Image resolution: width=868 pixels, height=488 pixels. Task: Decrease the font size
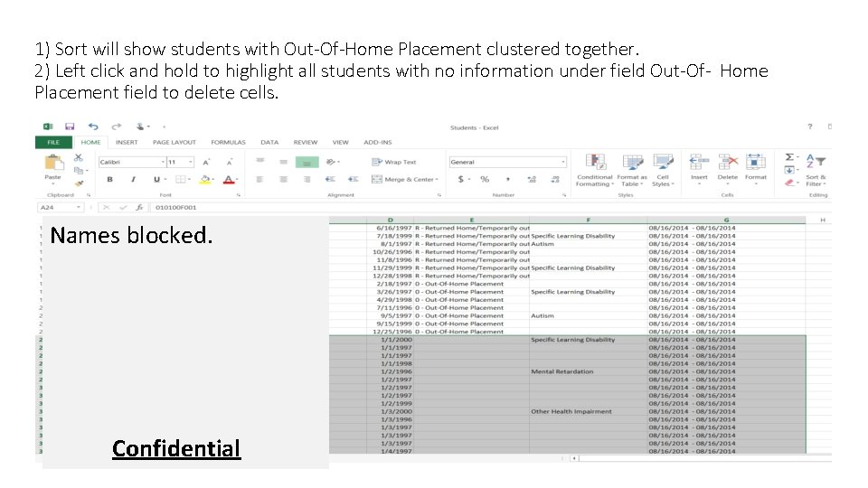click(229, 162)
